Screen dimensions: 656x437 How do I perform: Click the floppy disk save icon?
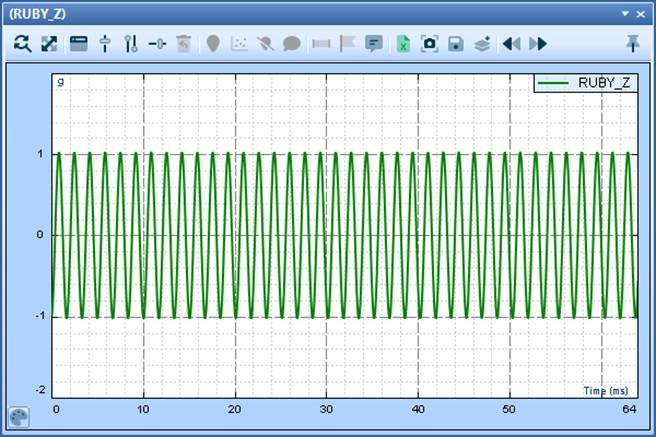coord(456,43)
